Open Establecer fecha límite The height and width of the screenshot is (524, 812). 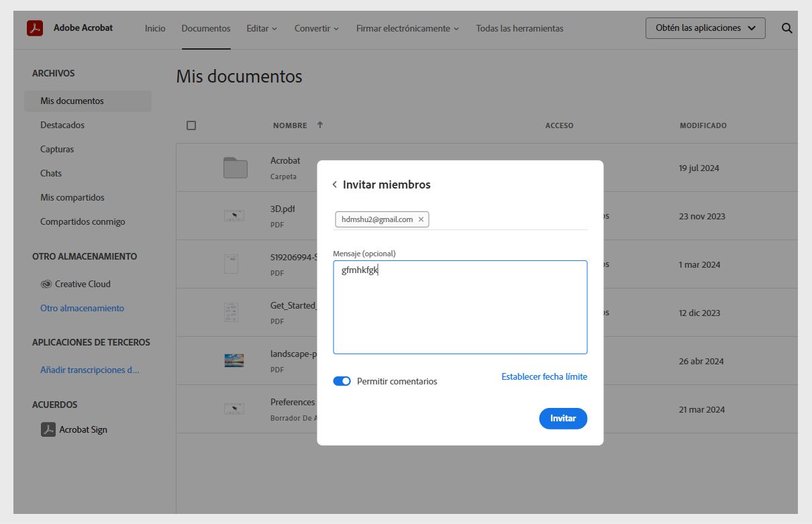[544, 376]
